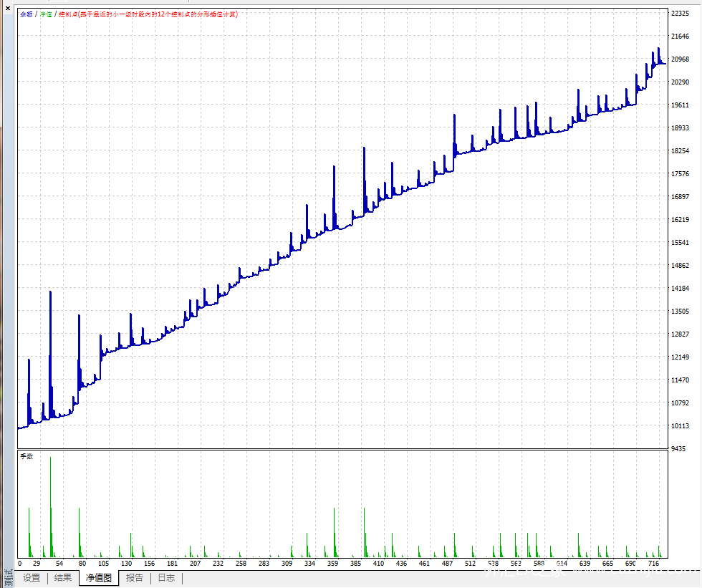Click the 665 x-axis label
This screenshot has height=588, width=702.
tap(607, 564)
